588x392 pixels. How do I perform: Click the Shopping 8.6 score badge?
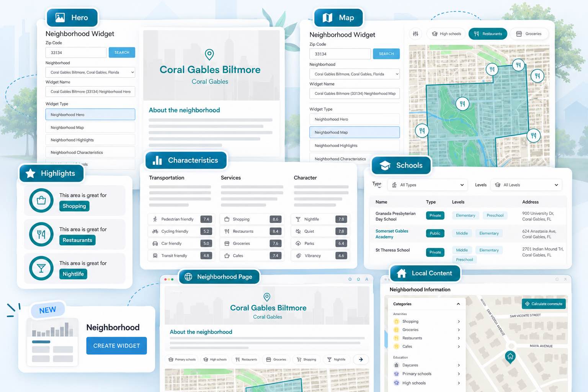click(x=275, y=219)
